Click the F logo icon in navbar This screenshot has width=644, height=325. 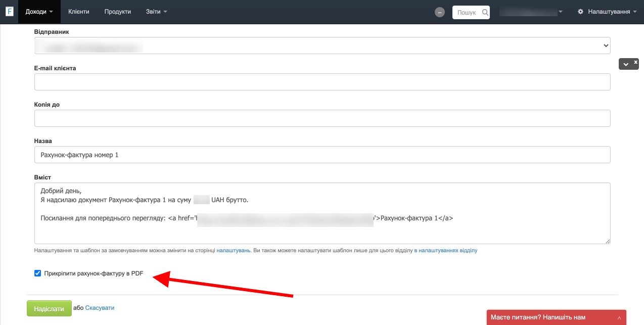point(9,12)
